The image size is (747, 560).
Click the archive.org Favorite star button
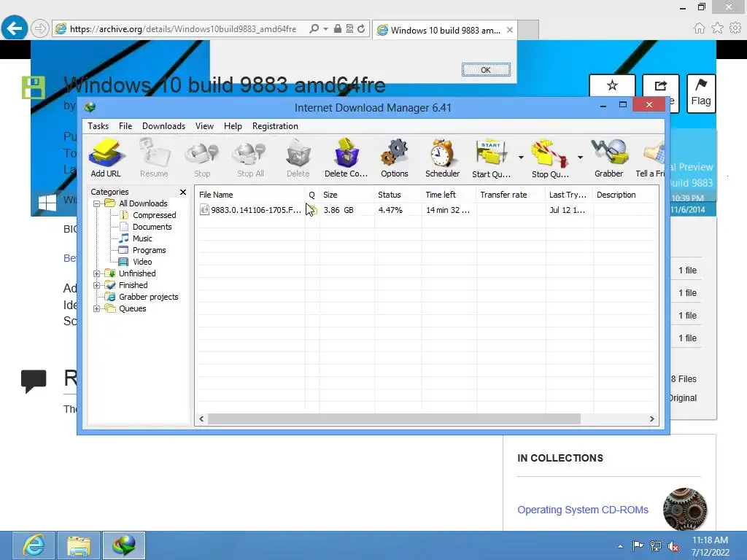coord(612,86)
